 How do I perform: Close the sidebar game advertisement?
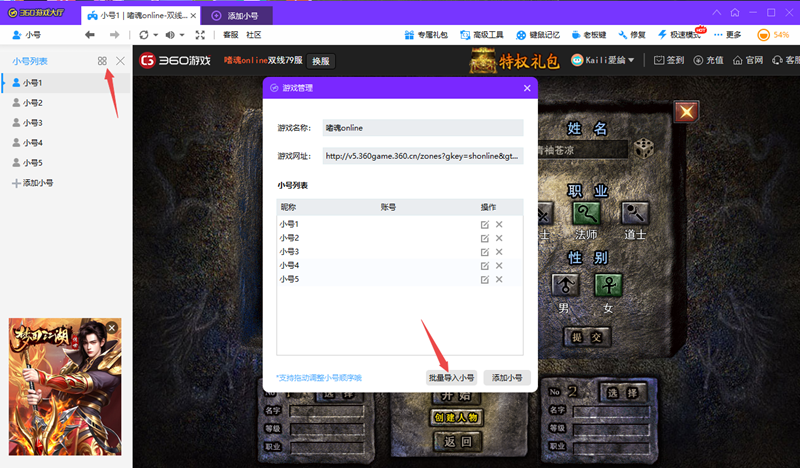point(112,328)
